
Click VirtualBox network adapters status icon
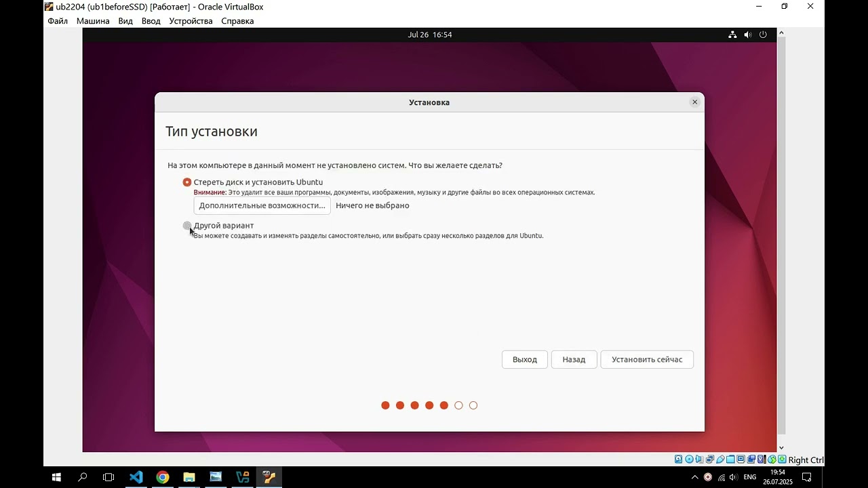pos(710,460)
